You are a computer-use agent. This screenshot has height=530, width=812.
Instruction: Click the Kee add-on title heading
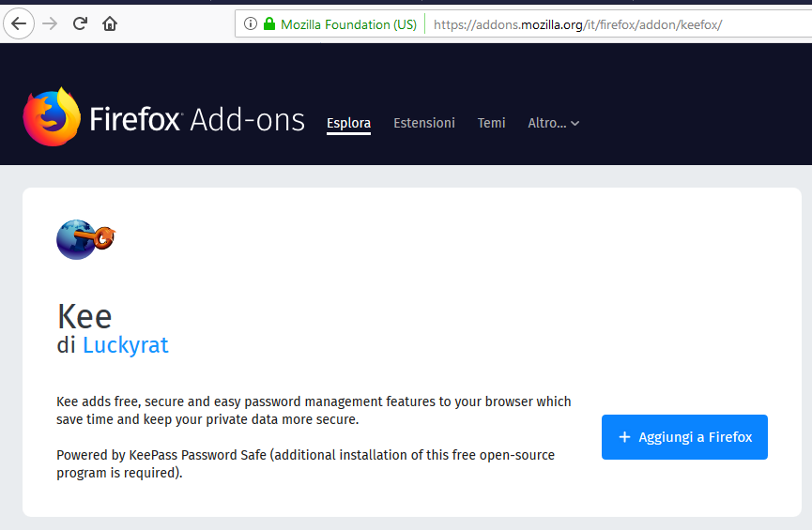point(84,316)
